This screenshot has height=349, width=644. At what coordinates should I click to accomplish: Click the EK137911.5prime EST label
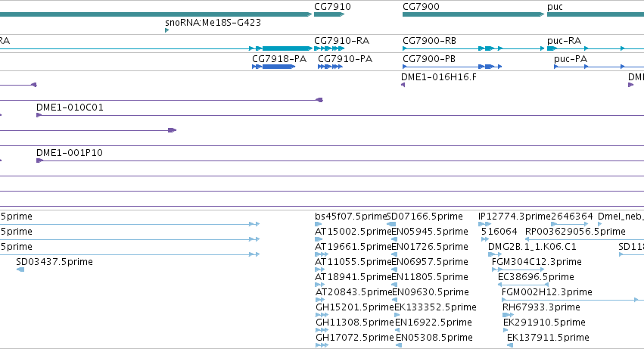click(548, 338)
